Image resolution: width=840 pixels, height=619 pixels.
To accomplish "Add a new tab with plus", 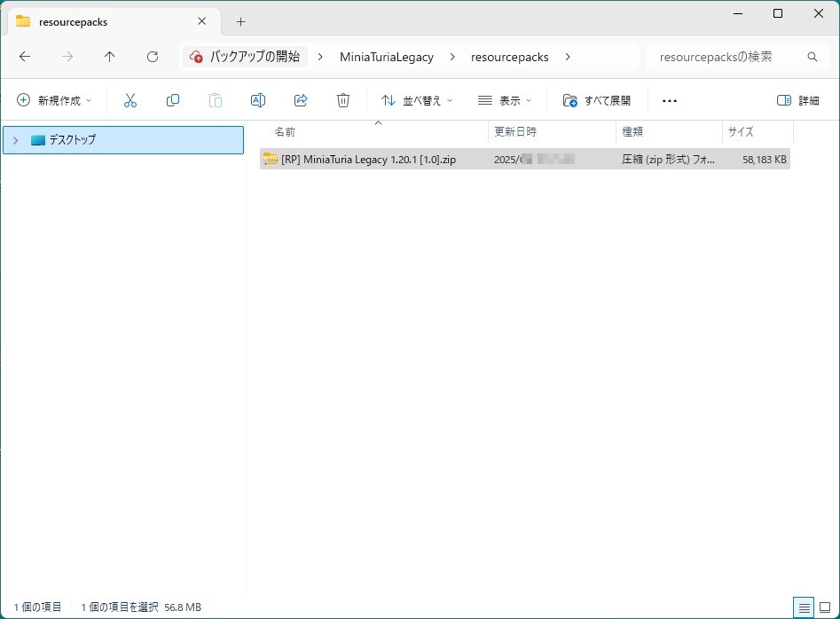I will 241,21.
